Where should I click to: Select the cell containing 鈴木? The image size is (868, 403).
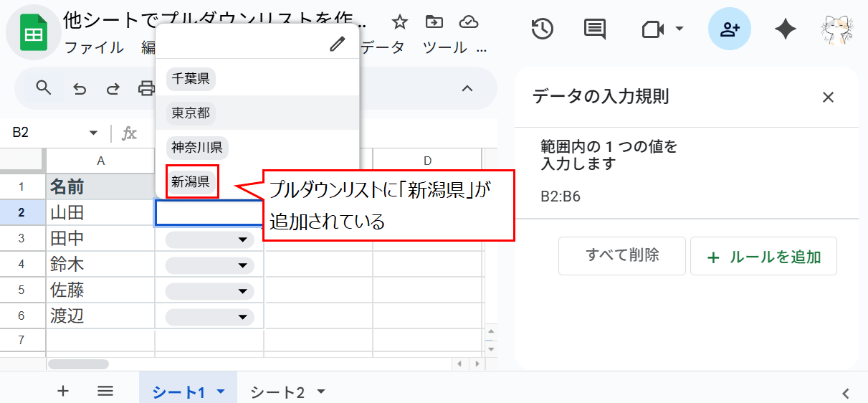tap(101, 265)
